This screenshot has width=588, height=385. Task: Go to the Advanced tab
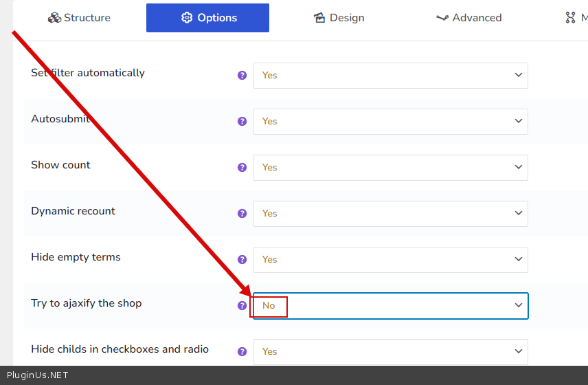coord(468,18)
